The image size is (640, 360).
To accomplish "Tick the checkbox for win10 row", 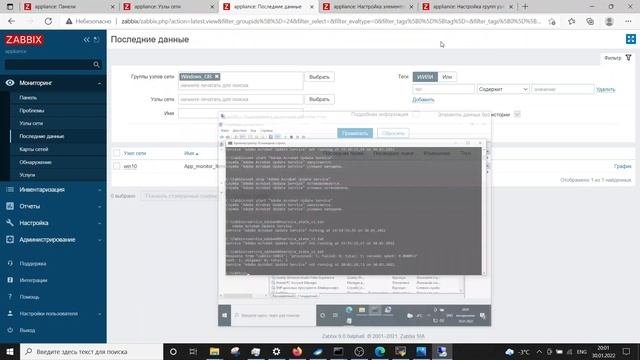I will (117, 166).
